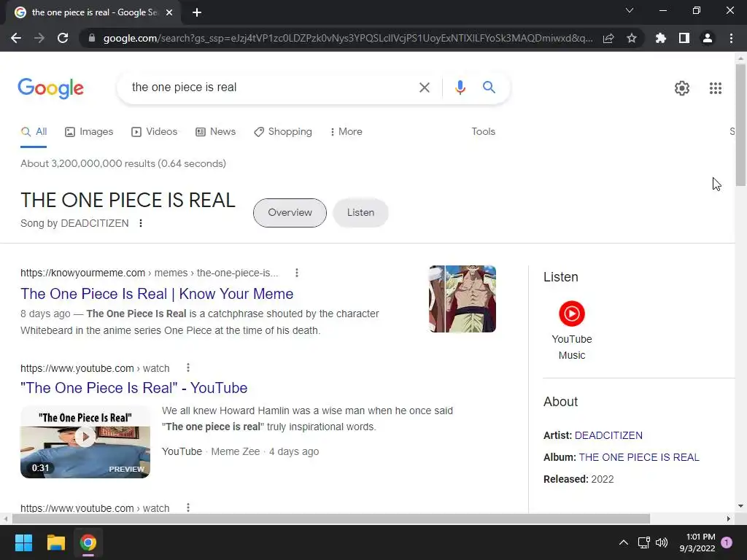Open about-this-result menu for first youtube.com result
This screenshot has width=747, height=560.
pyautogui.click(x=188, y=367)
